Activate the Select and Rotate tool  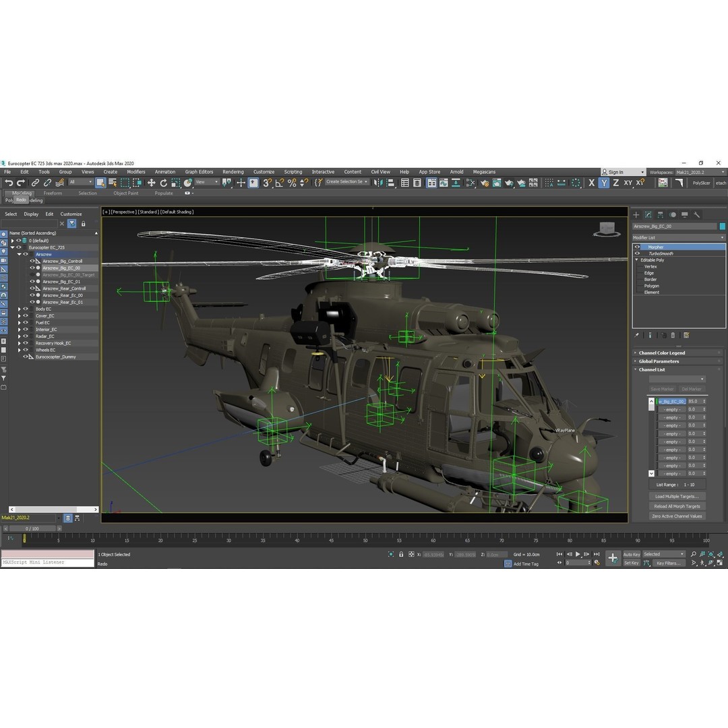coord(163,183)
